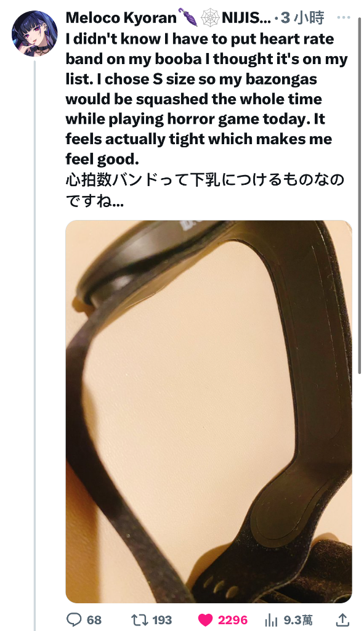The width and height of the screenshot is (364, 631).
Task: Click the 2296 likes count
Action: coord(233,620)
